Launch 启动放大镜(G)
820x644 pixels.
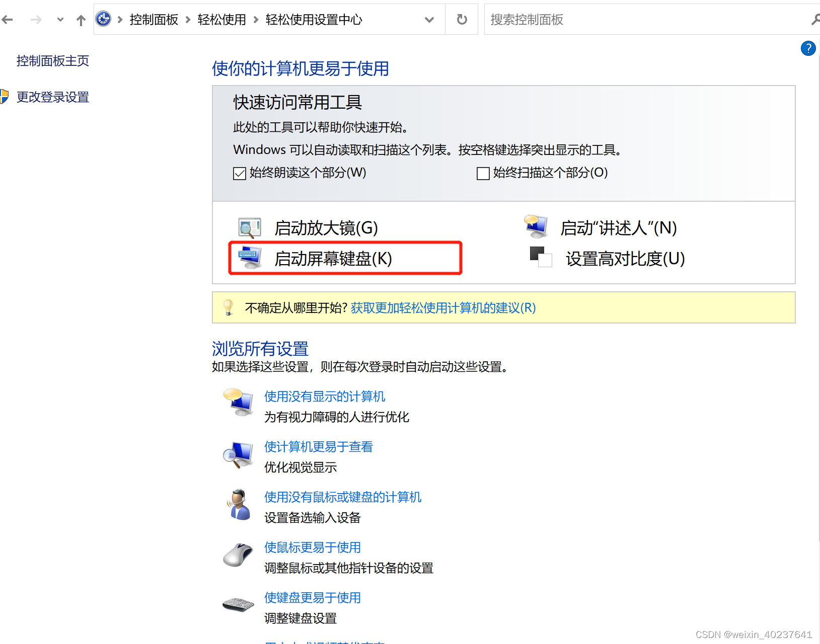pyautogui.click(x=326, y=228)
